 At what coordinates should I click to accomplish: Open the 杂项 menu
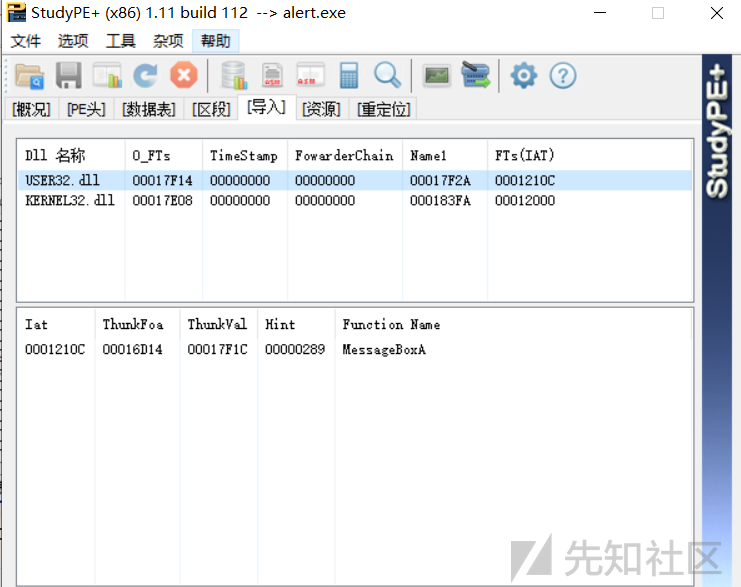click(168, 41)
